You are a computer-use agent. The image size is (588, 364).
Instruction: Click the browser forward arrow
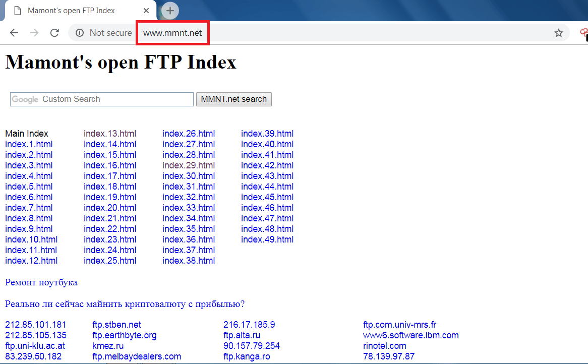pos(34,33)
